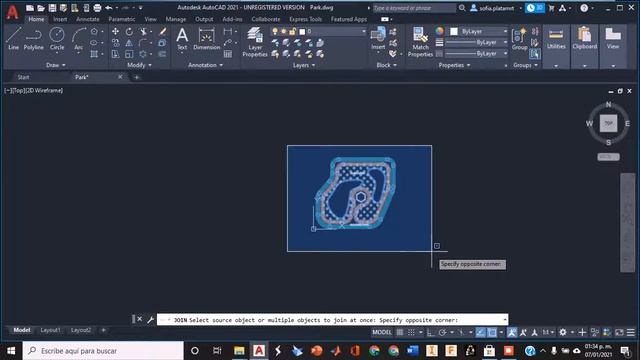
Task: Expand the Annotation panel
Action: [x=205, y=65]
